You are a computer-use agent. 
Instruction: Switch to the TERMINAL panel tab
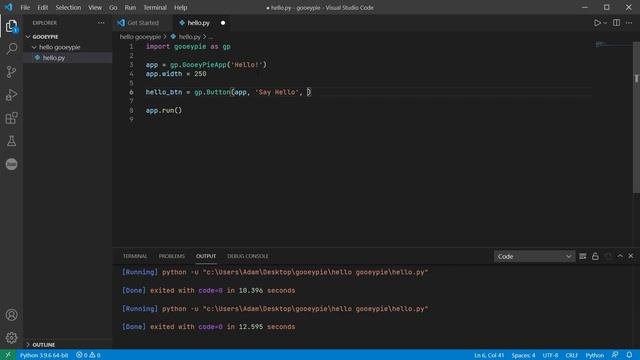(x=135, y=256)
